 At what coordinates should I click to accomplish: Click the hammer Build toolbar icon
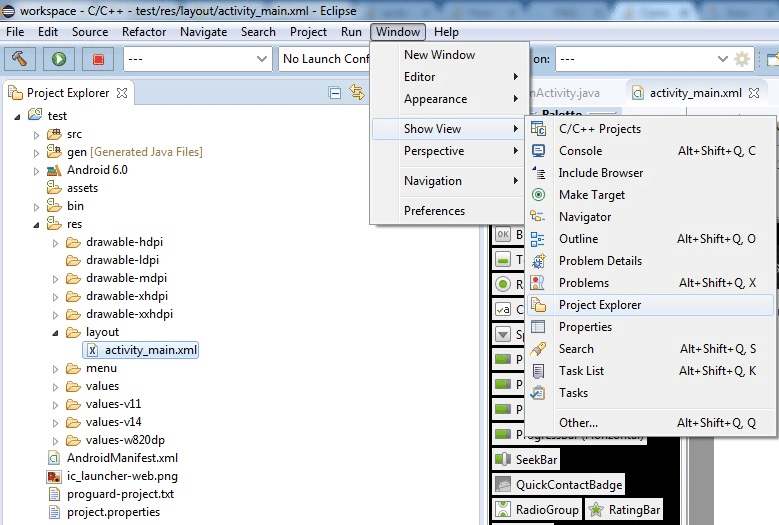(20, 59)
